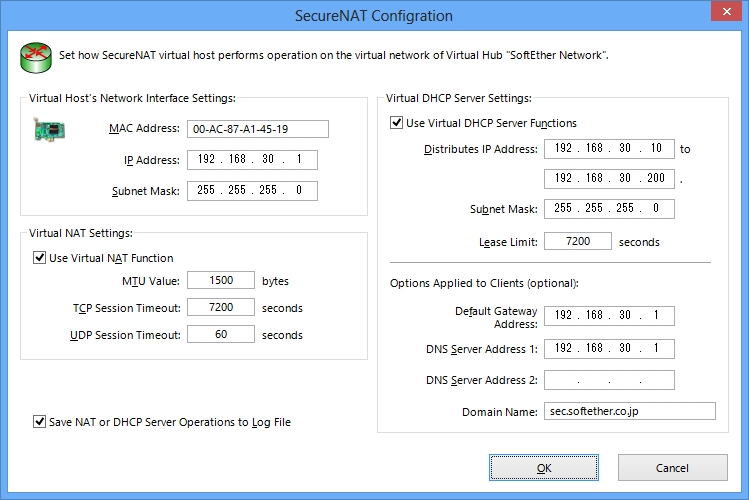Image resolution: width=749 pixels, height=500 pixels.
Task: Click the TCP Session Timeout field
Action: (221, 307)
